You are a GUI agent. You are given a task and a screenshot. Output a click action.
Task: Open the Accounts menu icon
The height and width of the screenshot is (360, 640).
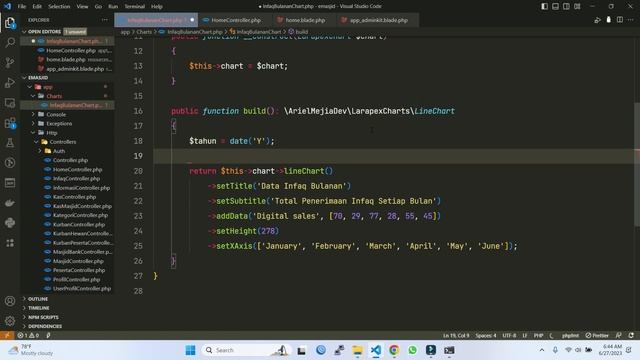click(10, 301)
